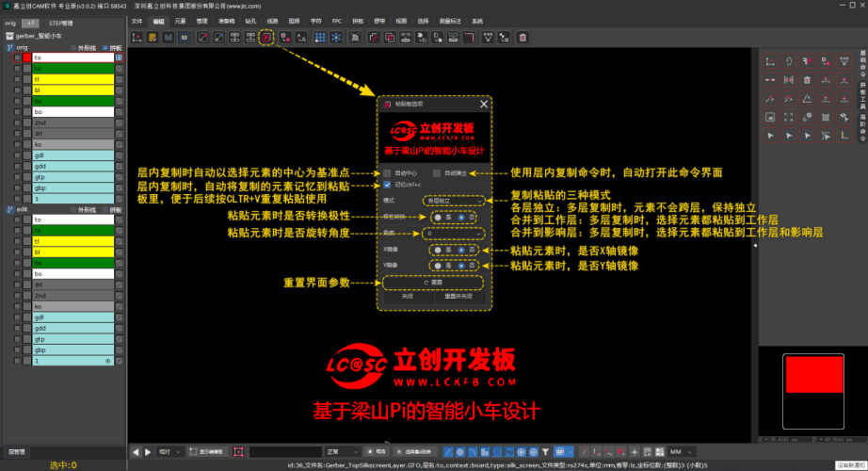The image size is (868, 471).
Task: Select 是 radio for polarity conversion
Action: point(438,218)
